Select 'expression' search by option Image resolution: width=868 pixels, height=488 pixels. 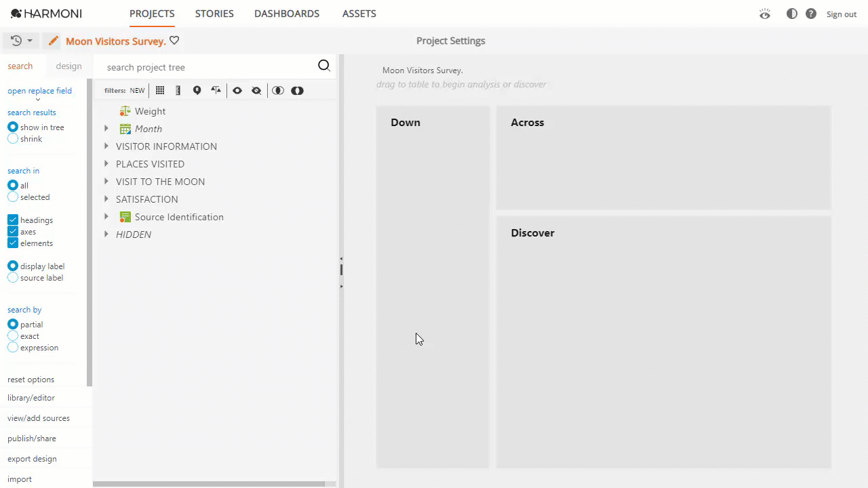click(x=13, y=347)
